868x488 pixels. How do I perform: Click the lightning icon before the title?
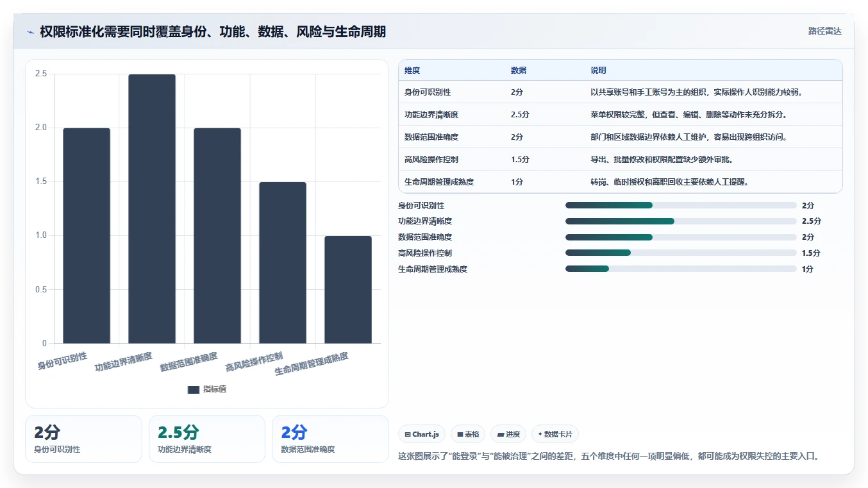(31, 31)
